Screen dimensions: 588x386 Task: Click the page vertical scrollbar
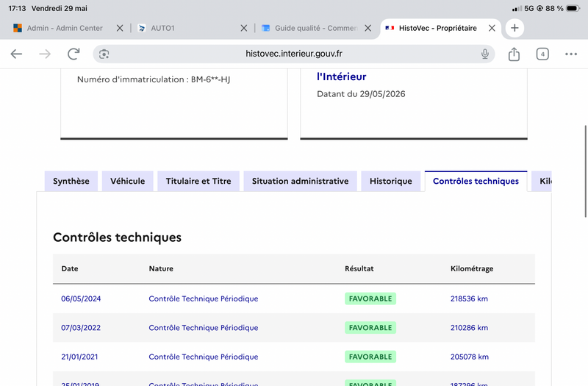(585, 171)
